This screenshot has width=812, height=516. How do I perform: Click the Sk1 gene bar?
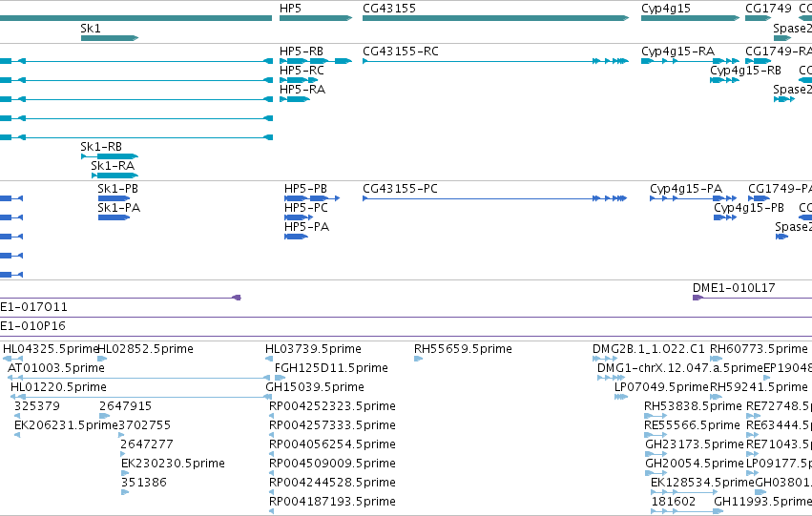(110, 38)
